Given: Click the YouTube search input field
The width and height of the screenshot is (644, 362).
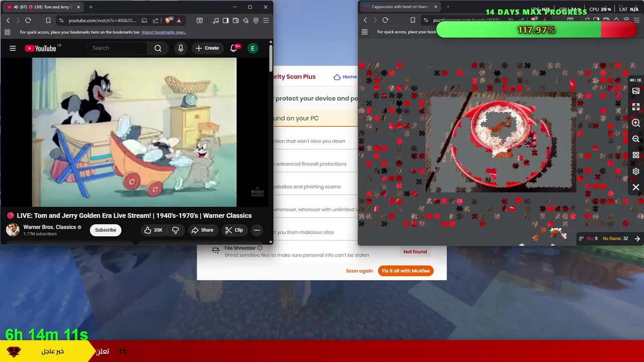Looking at the screenshot, I should (x=118, y=48).
